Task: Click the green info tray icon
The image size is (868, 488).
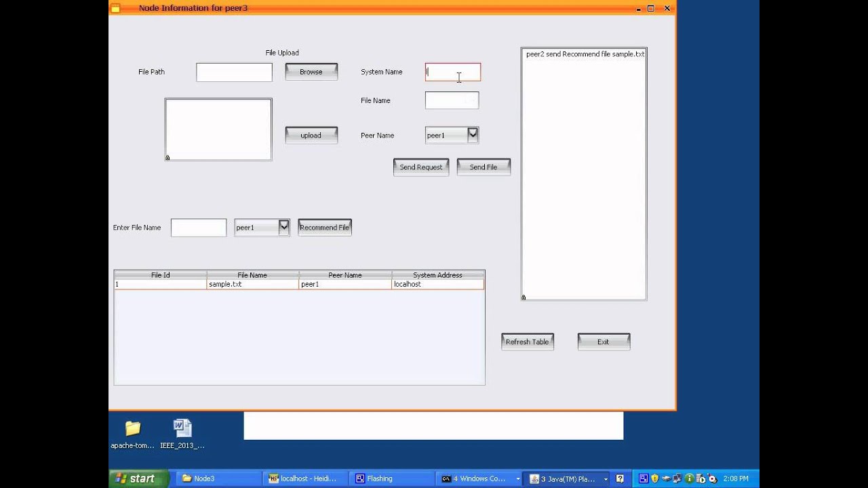Action: (690, 479)
